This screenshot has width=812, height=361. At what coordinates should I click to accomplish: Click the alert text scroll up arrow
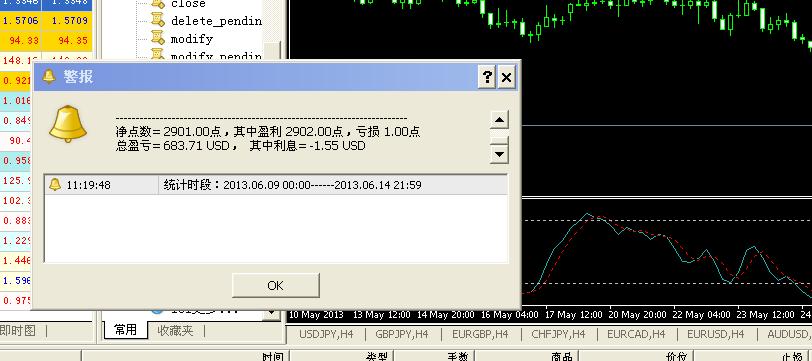click(x=499, y=120)
